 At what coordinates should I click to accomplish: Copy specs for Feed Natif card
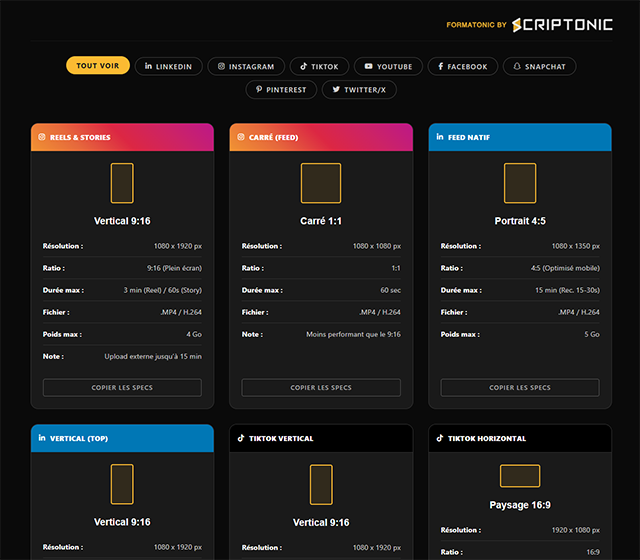[x=520, y=387]
